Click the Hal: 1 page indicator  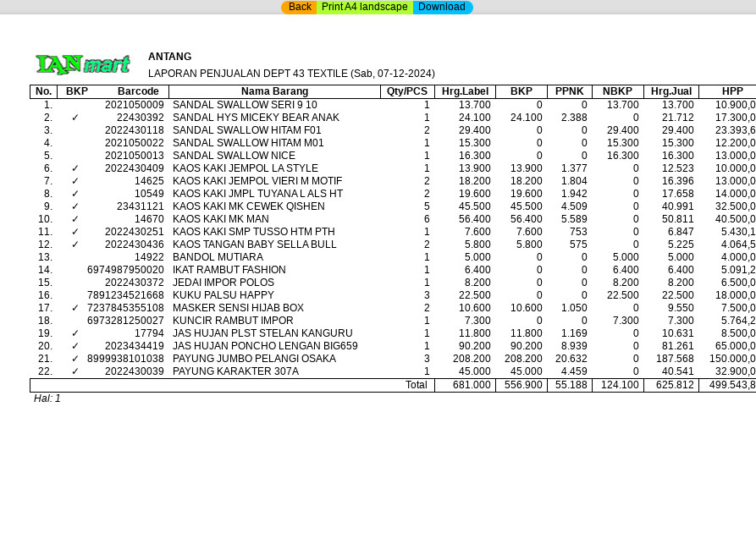point(47,398)
